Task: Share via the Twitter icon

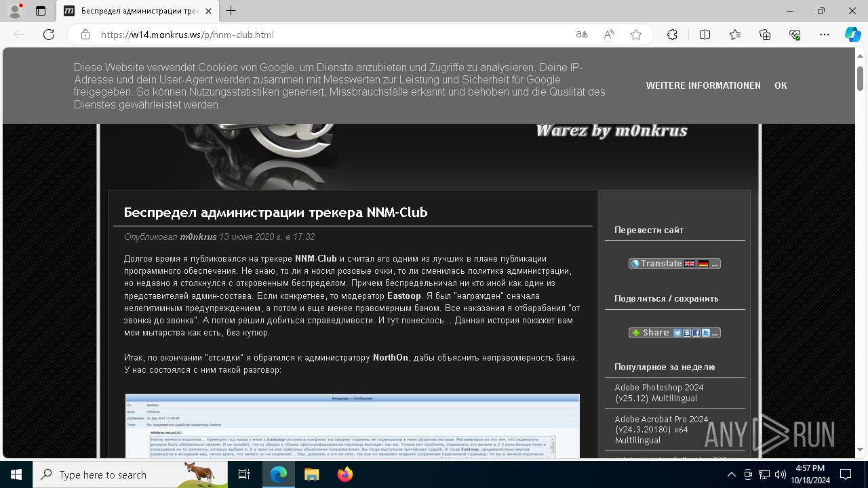Action: point(706,333)
